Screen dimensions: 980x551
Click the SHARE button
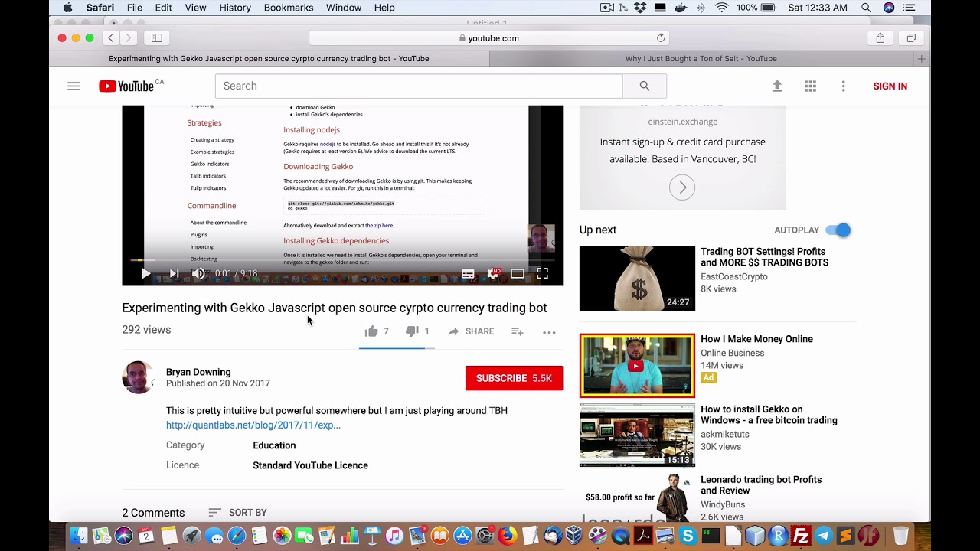pos(471,331)
